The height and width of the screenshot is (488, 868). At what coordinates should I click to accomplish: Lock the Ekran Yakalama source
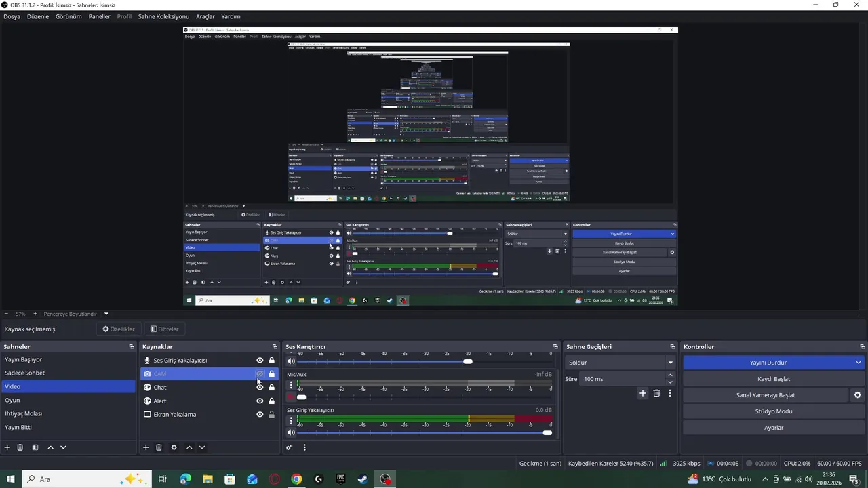pos(272,415)
